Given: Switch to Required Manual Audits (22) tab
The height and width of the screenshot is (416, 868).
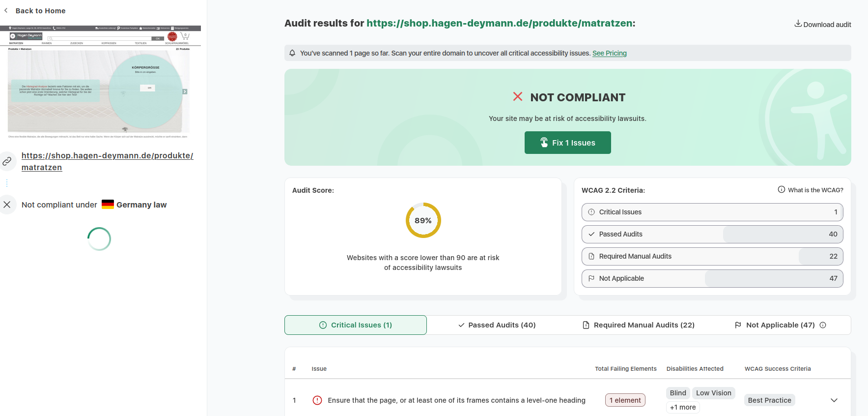Looking at the screenshot, I should [638, 325].
